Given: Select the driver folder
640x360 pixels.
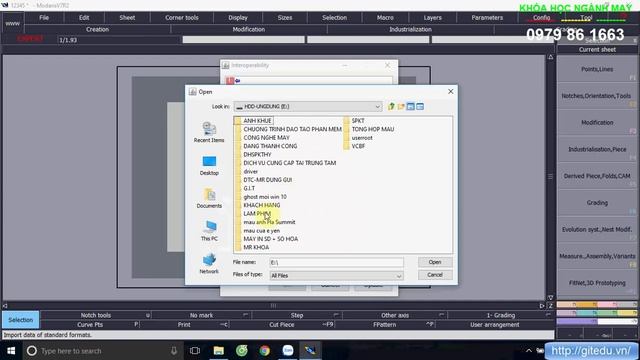Looking at the screenshot, I should coord(250,172).
